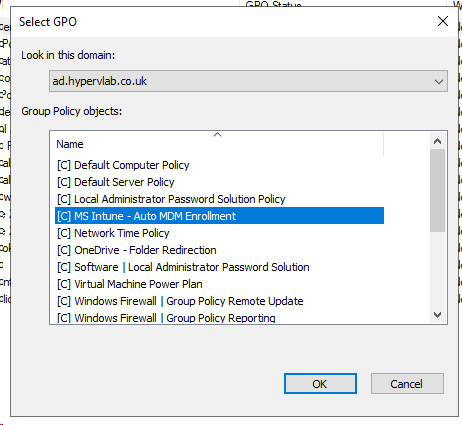This screenshot has height=425, width=462.
Task: Click the scrollbar up arrow
Action: (437, 141)
